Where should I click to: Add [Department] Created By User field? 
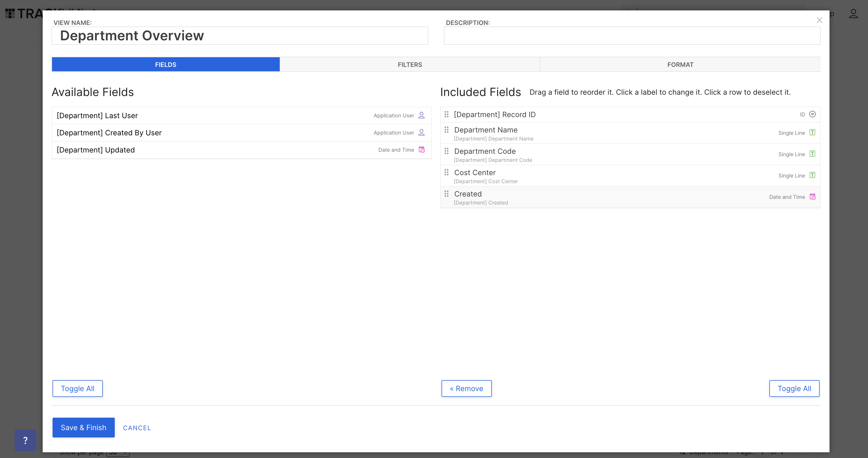[241, 133]
